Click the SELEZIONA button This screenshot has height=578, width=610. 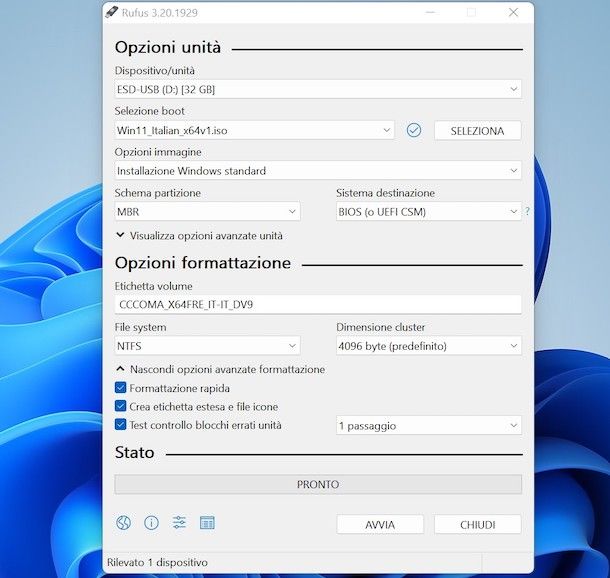click(478, 131)
